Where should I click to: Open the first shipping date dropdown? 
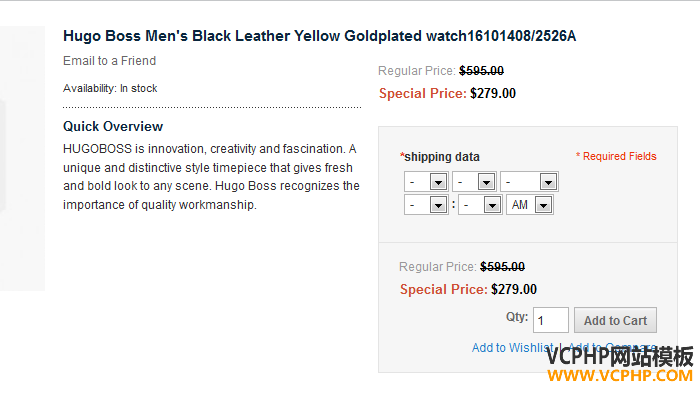click(426, 182)
